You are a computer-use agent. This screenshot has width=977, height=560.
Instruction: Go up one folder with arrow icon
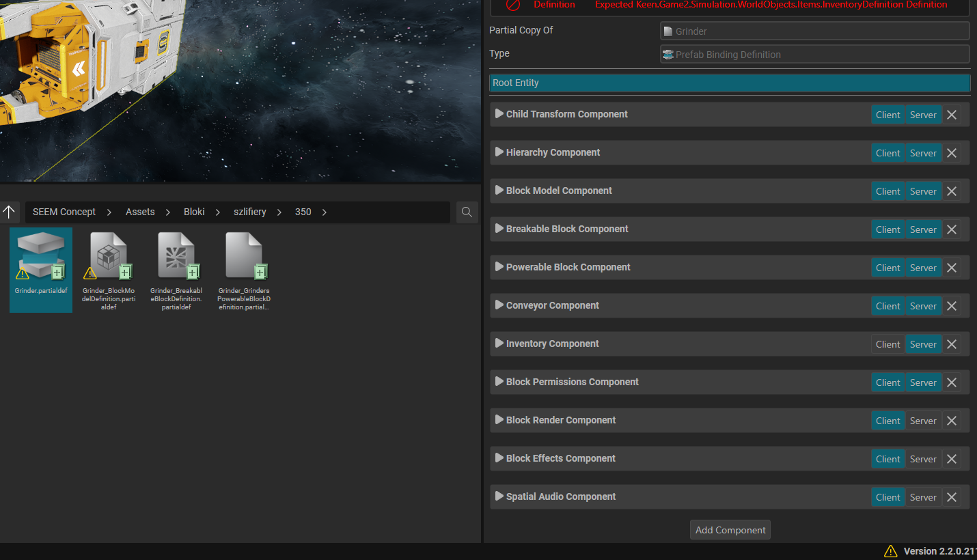(9, 212)
